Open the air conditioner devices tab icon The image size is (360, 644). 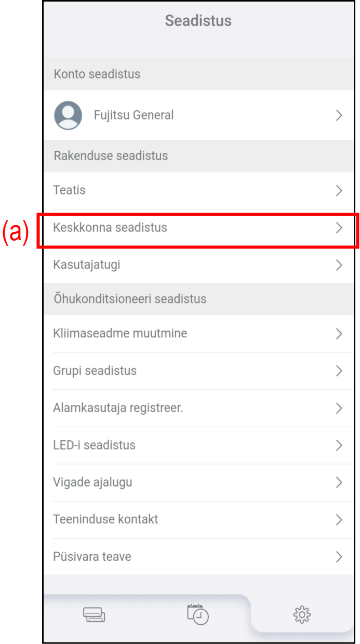(94, 615)
